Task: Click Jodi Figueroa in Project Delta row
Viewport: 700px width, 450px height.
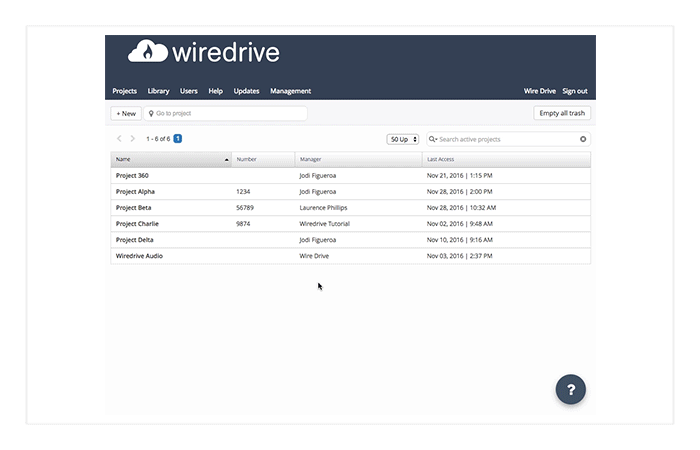Action: click(x=318, y=240)
